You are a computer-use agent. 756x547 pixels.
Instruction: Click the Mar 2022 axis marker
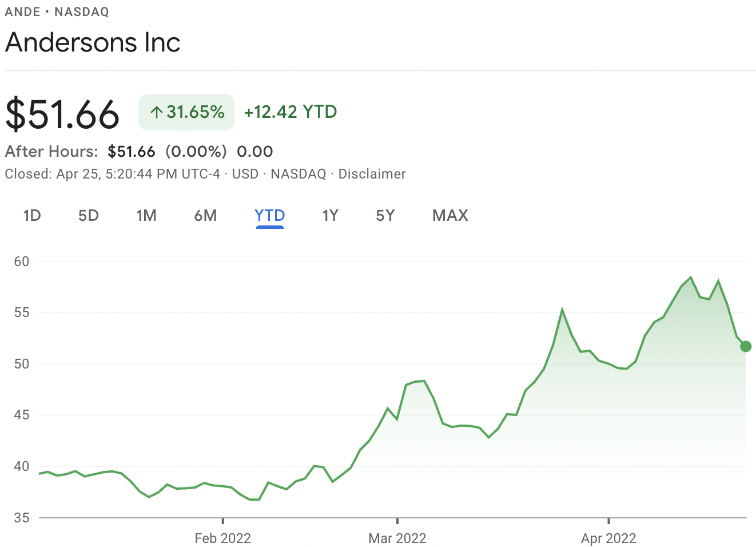(397, 538)
